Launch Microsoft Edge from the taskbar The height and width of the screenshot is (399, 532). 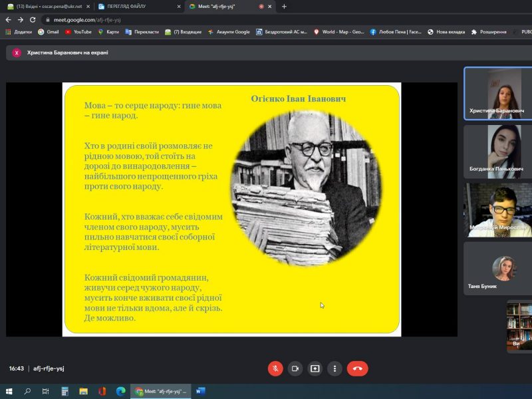point(120,391)
